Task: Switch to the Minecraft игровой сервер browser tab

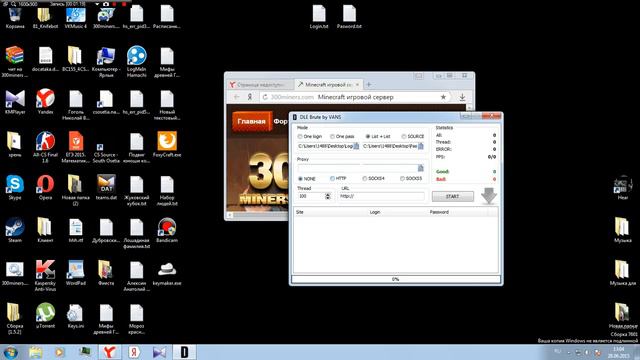Action: pos(328,84)
